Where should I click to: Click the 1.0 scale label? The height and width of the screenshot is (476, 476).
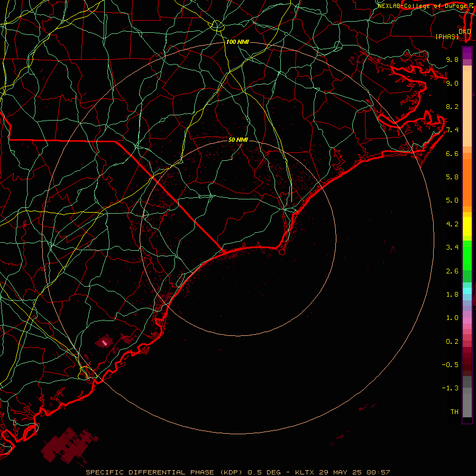452,318
